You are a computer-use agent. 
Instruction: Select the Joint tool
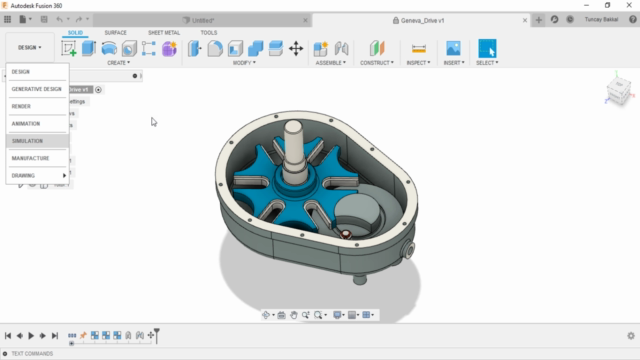(x=341, y=48)
